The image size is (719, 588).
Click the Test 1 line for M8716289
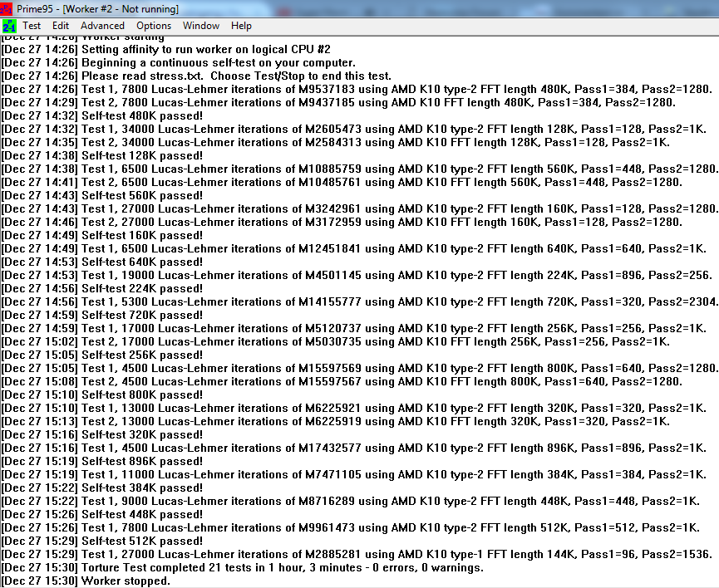350,502
